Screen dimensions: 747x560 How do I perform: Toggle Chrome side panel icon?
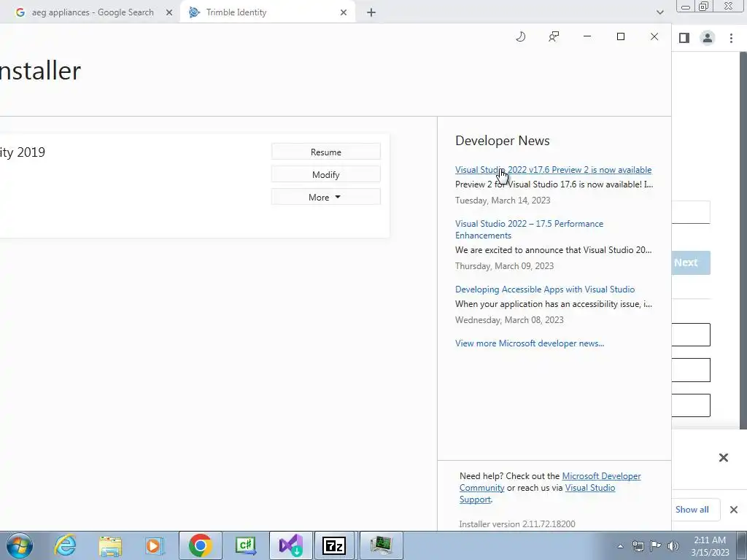click(x=684, y=38)
